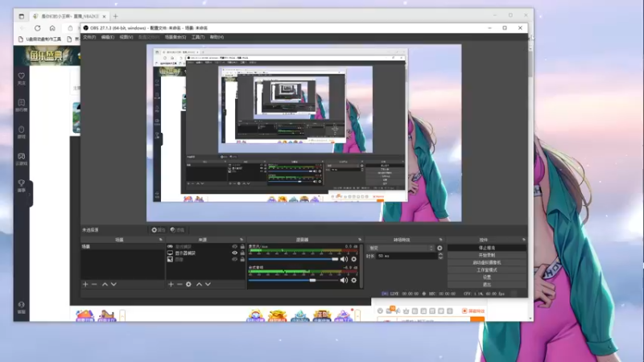Increase the transition duration with the up arrow
The image size is (644, 362).
[x=440, y=254]
